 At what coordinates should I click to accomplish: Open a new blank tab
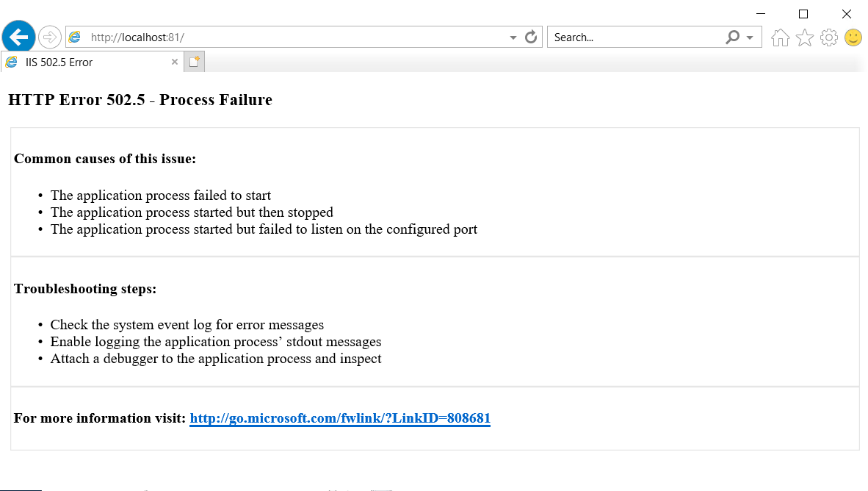(x=194, y=62)
